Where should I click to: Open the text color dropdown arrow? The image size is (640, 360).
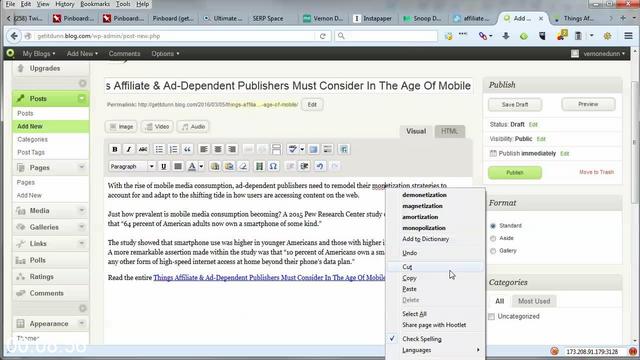pos(201,166)
